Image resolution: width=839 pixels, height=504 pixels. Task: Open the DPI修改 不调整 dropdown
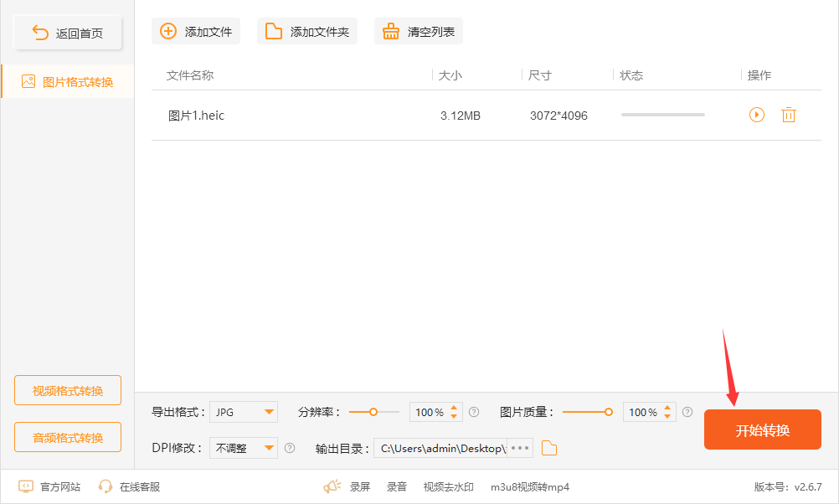point(244,448)
